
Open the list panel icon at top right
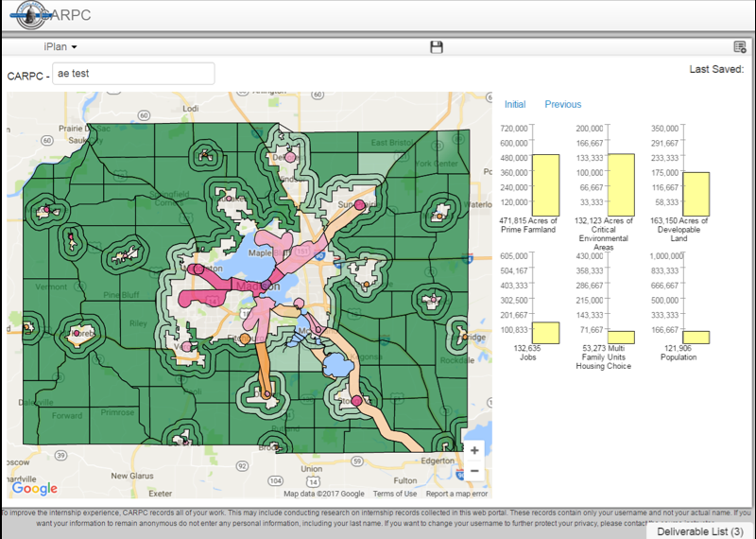pyautogui.click(x=739, y=47)
